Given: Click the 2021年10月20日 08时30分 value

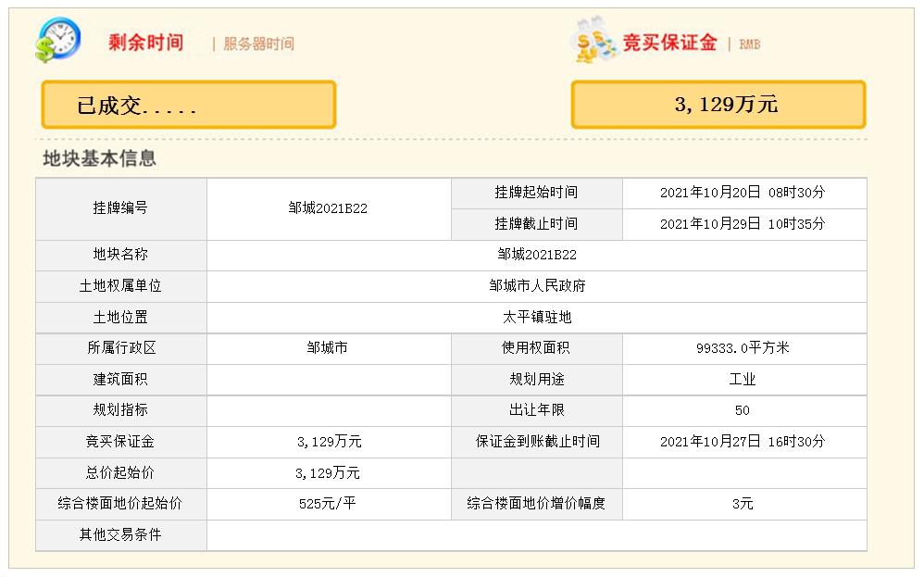Looking at the screenshot, I should coord(743,193).
